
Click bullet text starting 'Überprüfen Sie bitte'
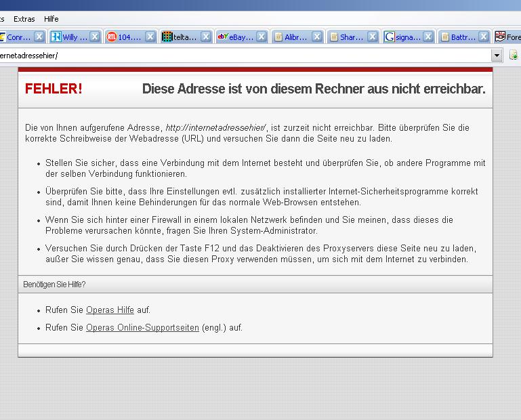coord(262,196)
